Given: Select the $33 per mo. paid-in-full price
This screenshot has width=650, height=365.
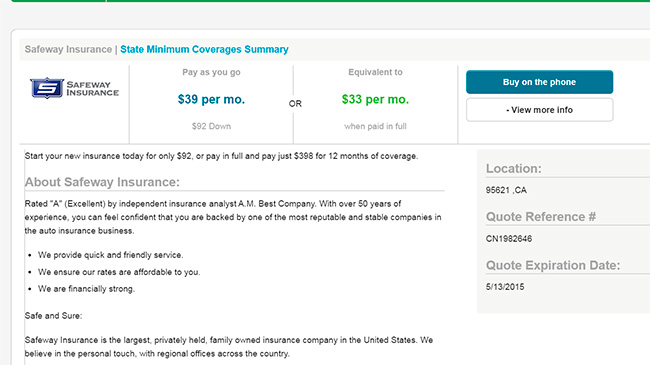Looking at the screenshot, I should (375, 100).
